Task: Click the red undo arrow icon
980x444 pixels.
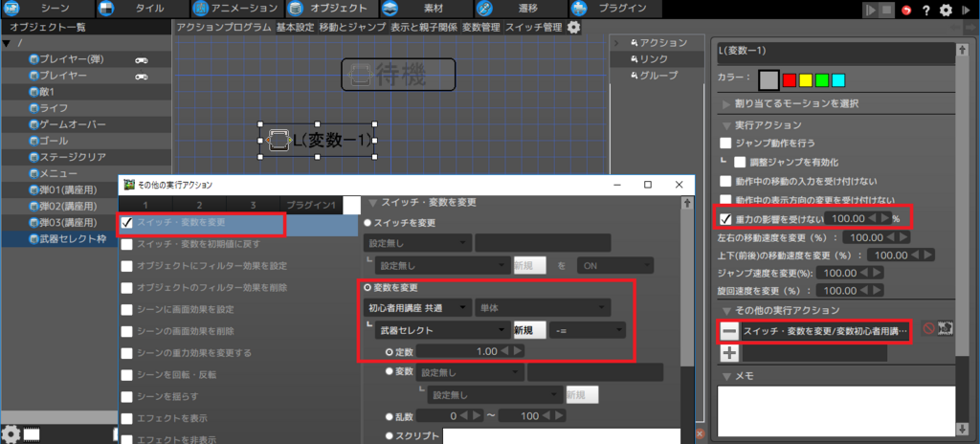Action: pos(907,10)
